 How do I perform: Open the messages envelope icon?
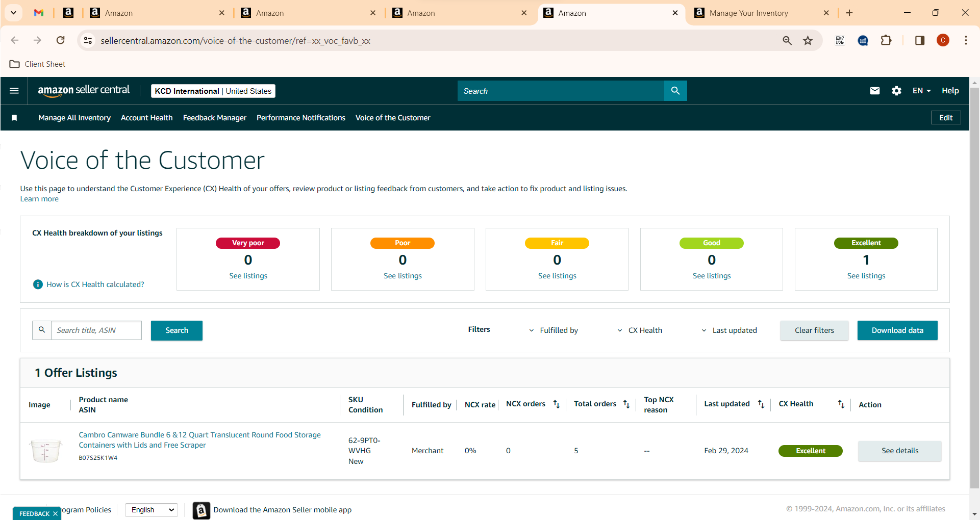(x=875, y=91)
